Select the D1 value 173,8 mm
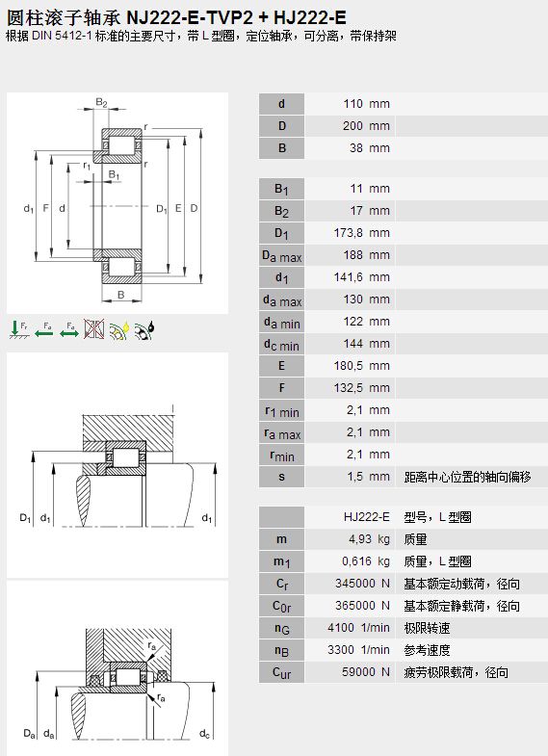The width and height of the screenshot is (548, 756). point(362,233)
